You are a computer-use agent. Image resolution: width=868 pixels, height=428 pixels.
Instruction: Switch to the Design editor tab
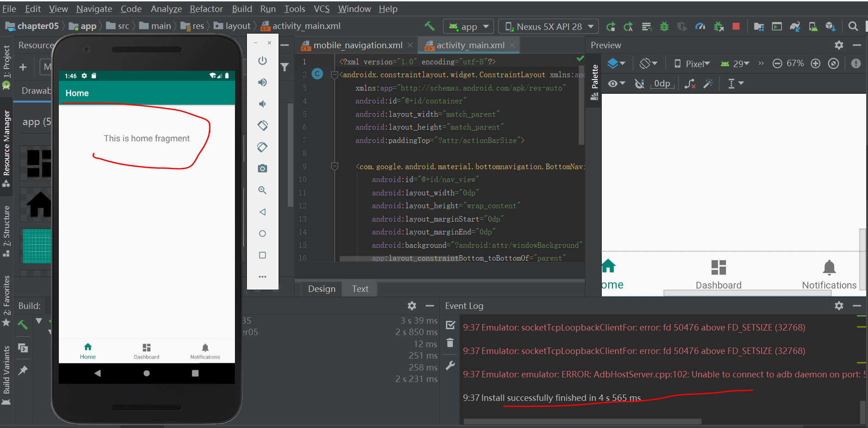[321, 289]
